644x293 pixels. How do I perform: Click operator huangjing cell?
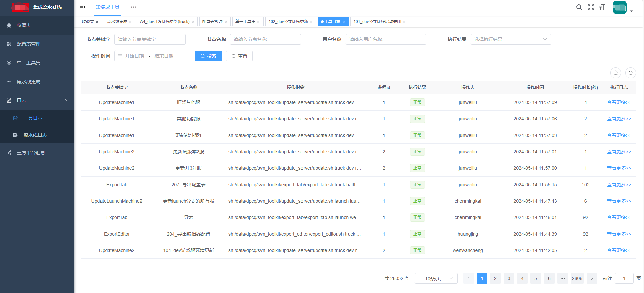pos(468,234)
